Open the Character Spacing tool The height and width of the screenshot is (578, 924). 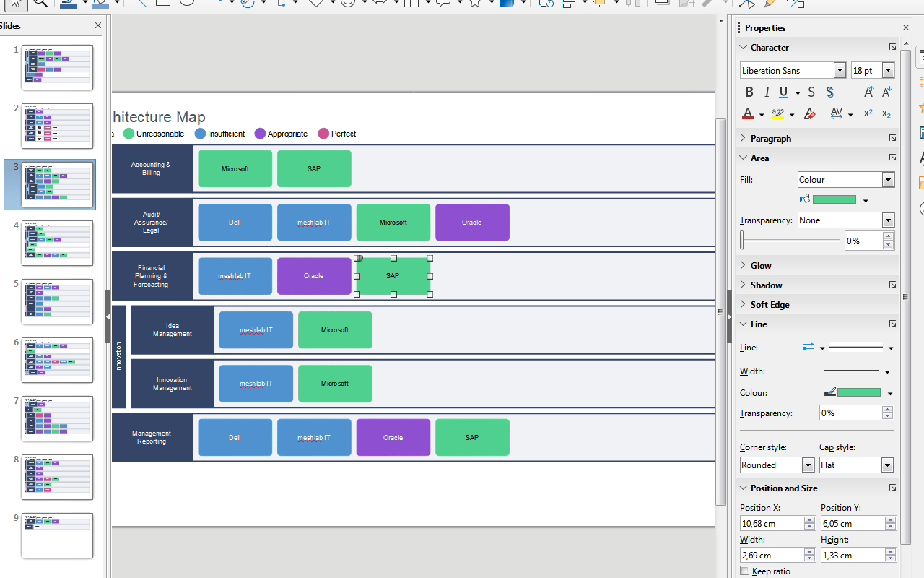click(836, 114)
